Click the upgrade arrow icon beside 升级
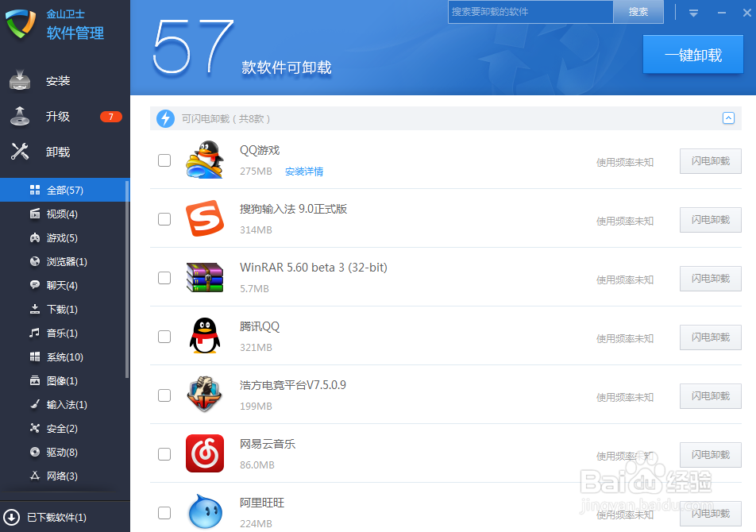 20,116
